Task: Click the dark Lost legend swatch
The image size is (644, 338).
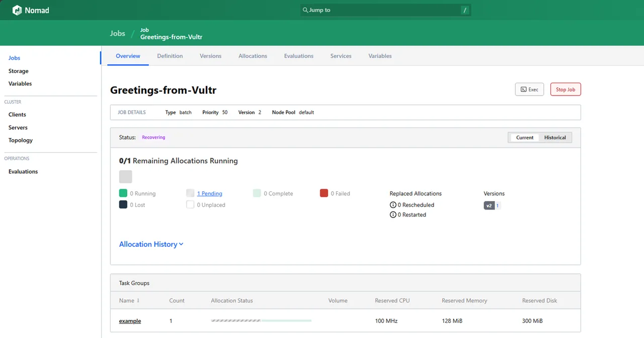Action: coord(123,205)
